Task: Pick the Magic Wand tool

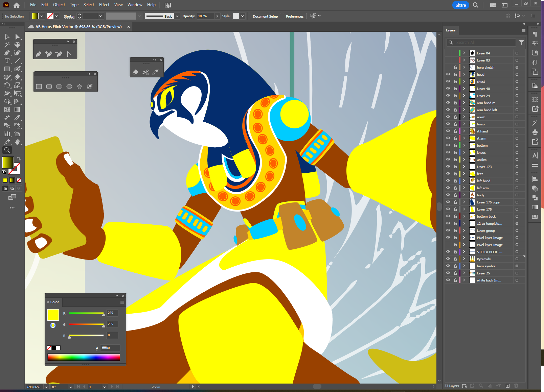Action: point(7,45)
